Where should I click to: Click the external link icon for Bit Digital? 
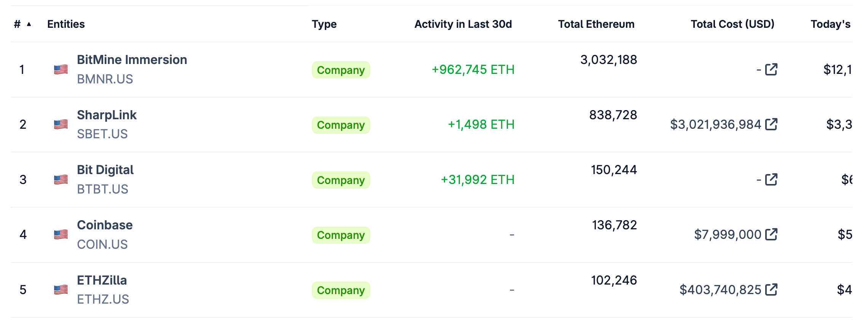click(771, 179)
